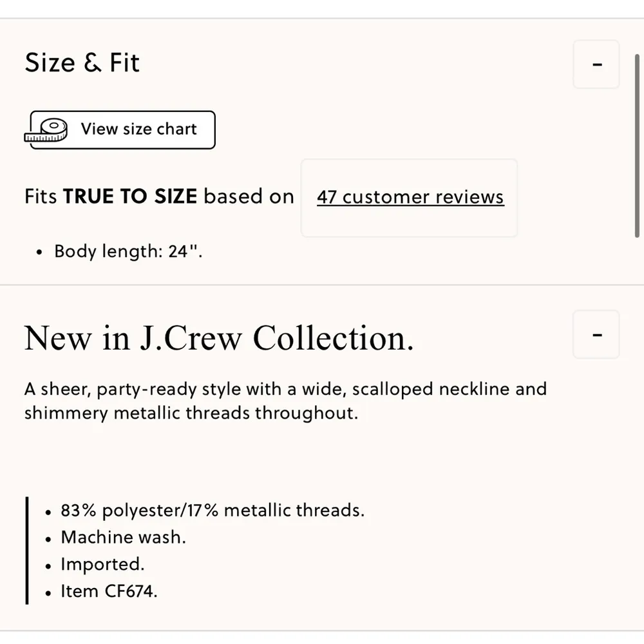This screenshot has width=644, height=644.
Task: Click the minus icon beside the Collection heading
Action: 596,334
